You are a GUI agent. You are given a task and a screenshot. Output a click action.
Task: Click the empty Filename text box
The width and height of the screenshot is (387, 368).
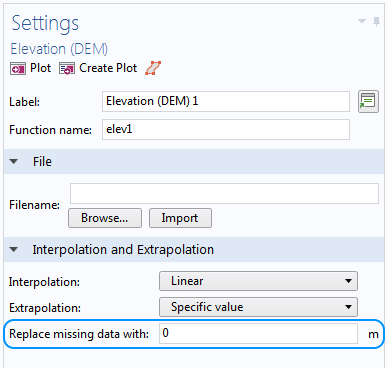[224, 193]
